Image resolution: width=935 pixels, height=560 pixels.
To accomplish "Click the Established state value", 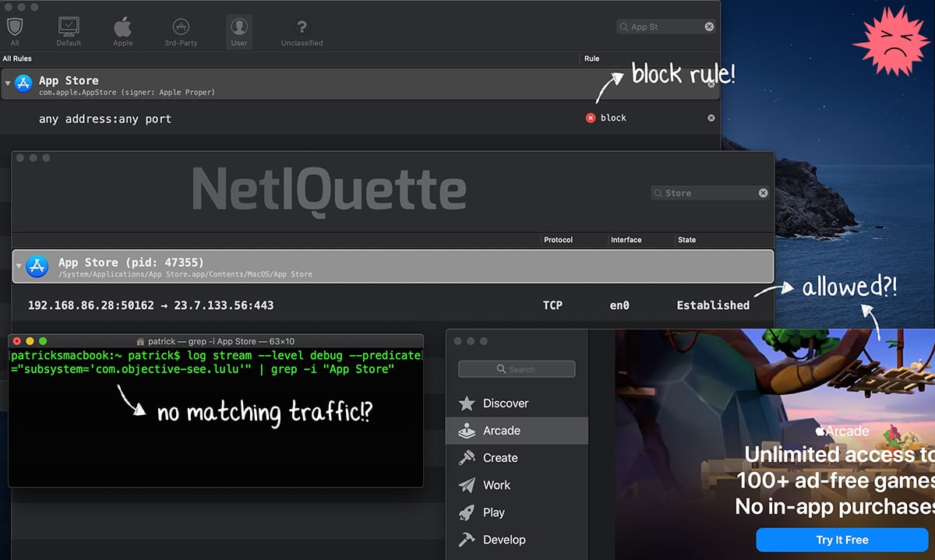I will tap(713, 305).
